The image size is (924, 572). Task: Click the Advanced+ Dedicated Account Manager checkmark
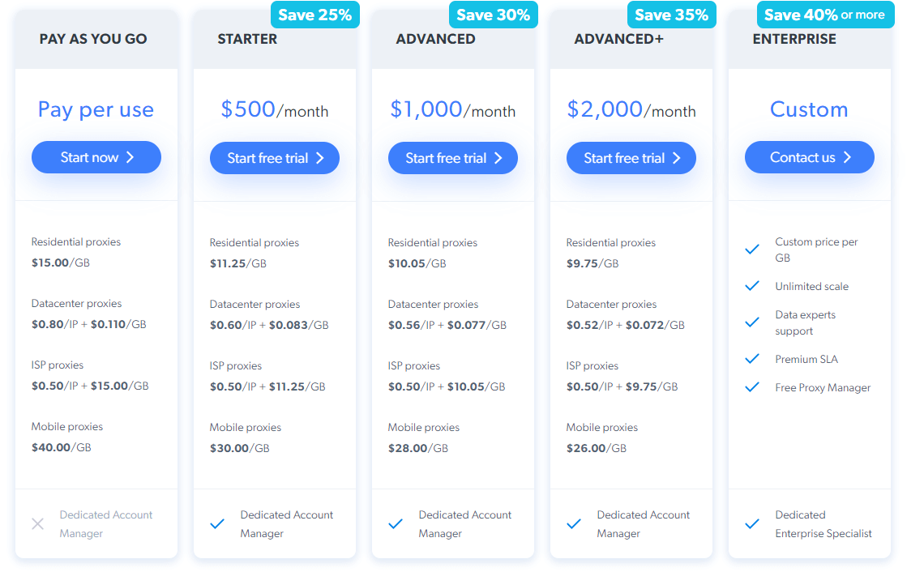click(573, 523)
